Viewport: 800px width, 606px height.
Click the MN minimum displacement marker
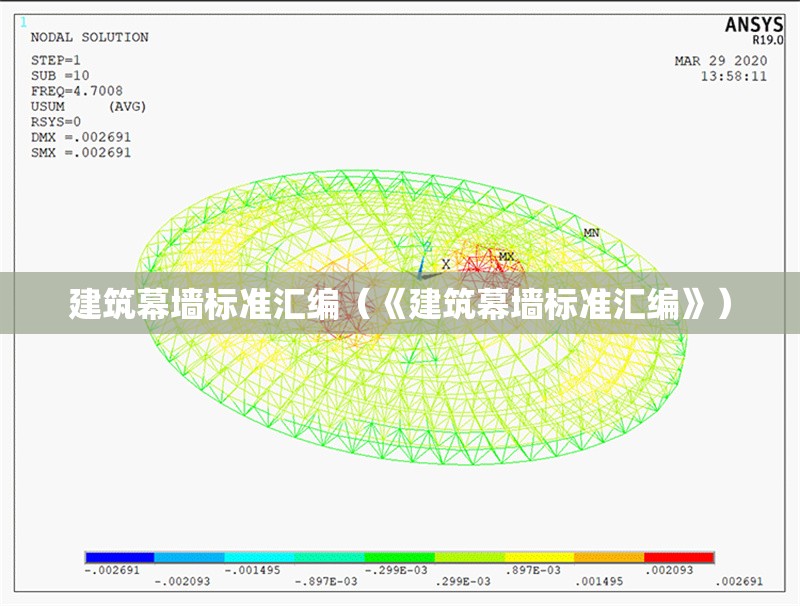tap(590, 230)
